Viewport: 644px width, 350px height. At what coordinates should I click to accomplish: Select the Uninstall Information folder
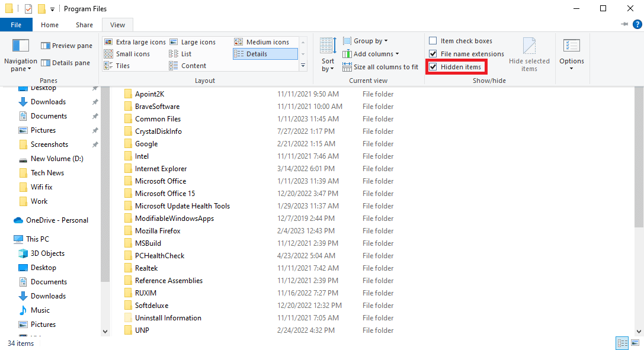click(x=168, y=318)
